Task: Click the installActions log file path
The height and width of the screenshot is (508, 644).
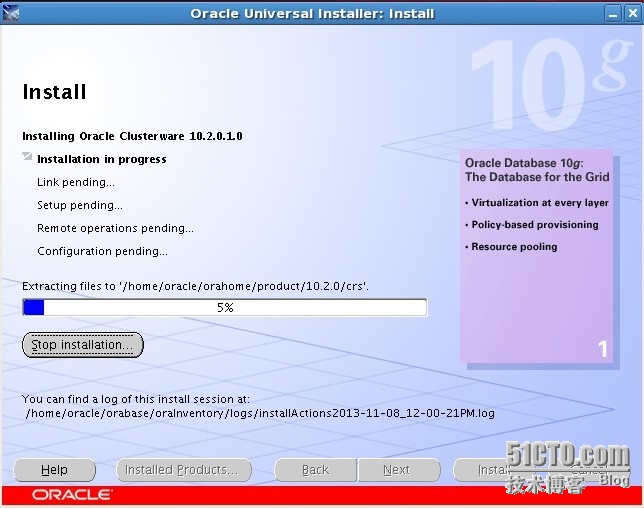Action: [260, 413]
